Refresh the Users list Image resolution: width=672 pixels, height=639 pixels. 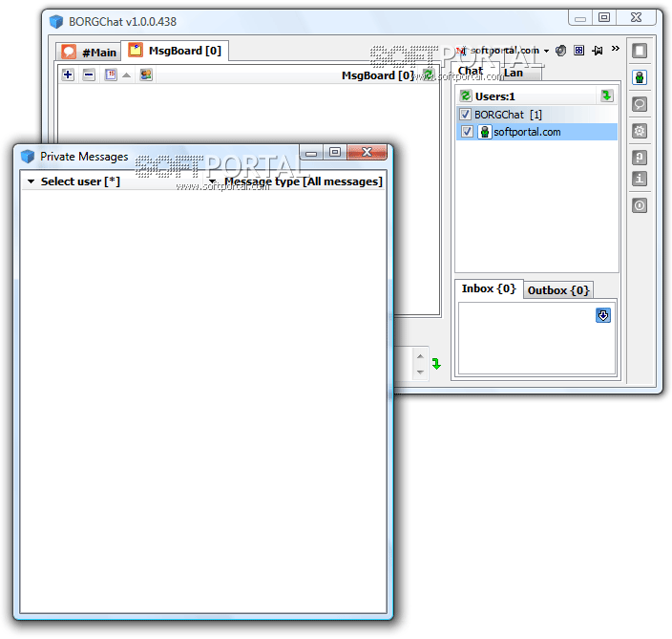[x=466, y=96]
